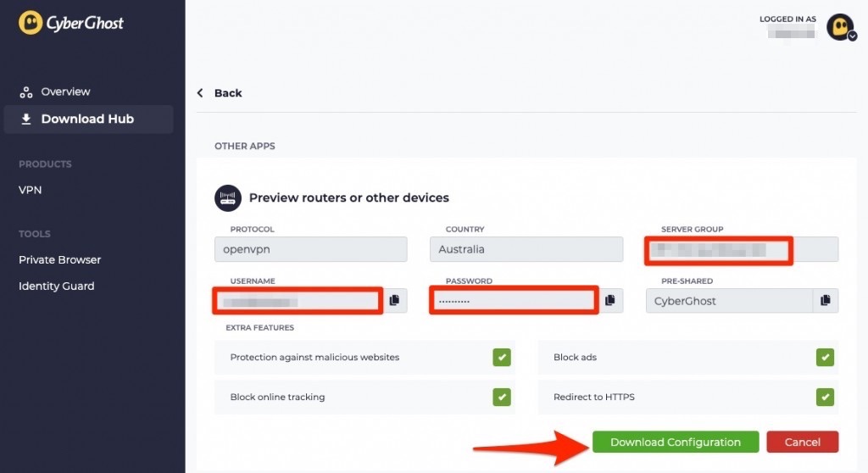This screenshot has height=473, width=868.
Task: Click the Download Configuration button
Action: pos(676,442)
